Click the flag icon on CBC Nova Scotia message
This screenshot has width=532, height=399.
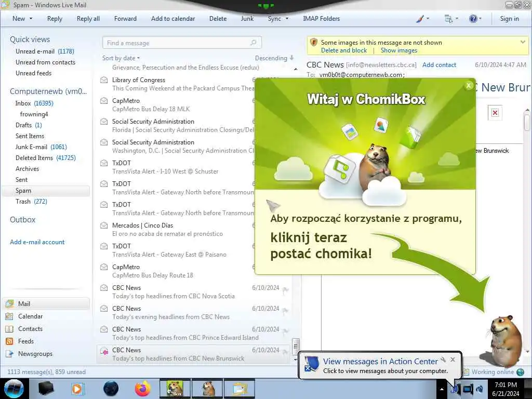pos(286,289)
